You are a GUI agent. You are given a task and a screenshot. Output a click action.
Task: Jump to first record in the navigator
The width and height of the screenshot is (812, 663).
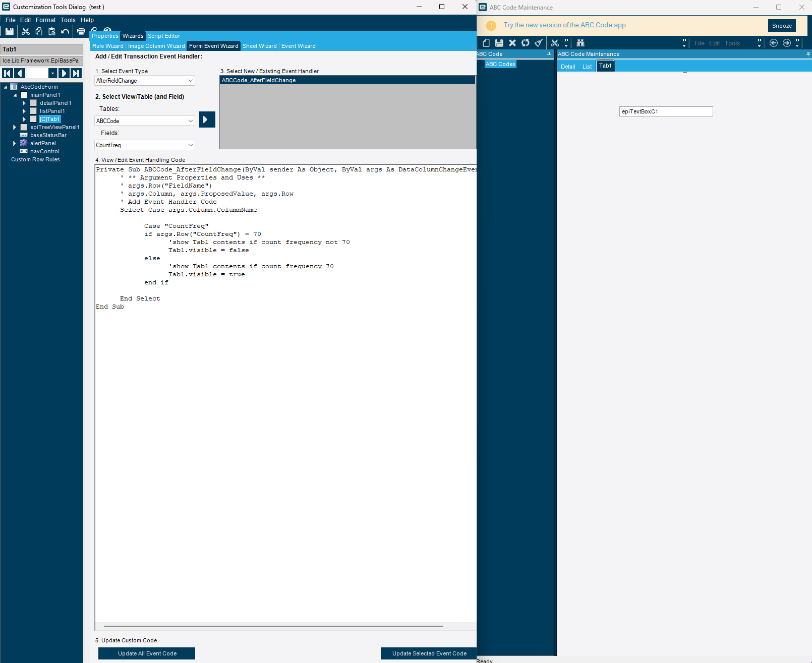[7, 73]
